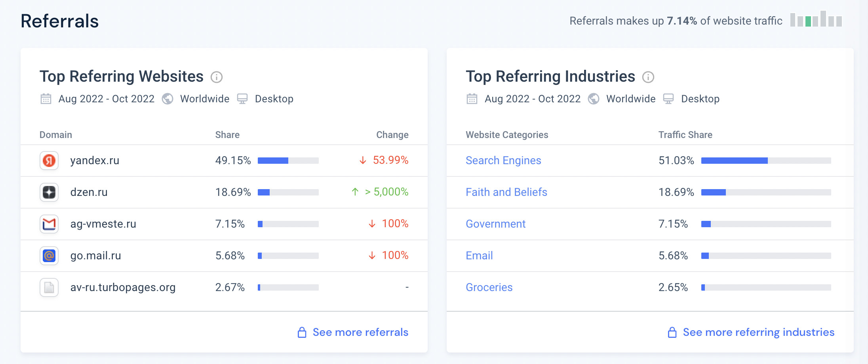868x364 pixels.
Task: Click the av-ru.turbopages.org page icon
Action: [x=49, y=287]
